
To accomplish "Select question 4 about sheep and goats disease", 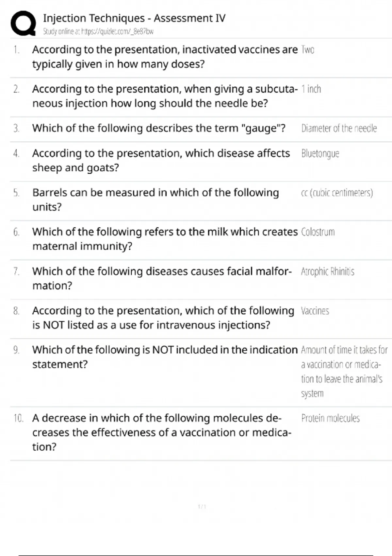I will click(x=161, y=160).
